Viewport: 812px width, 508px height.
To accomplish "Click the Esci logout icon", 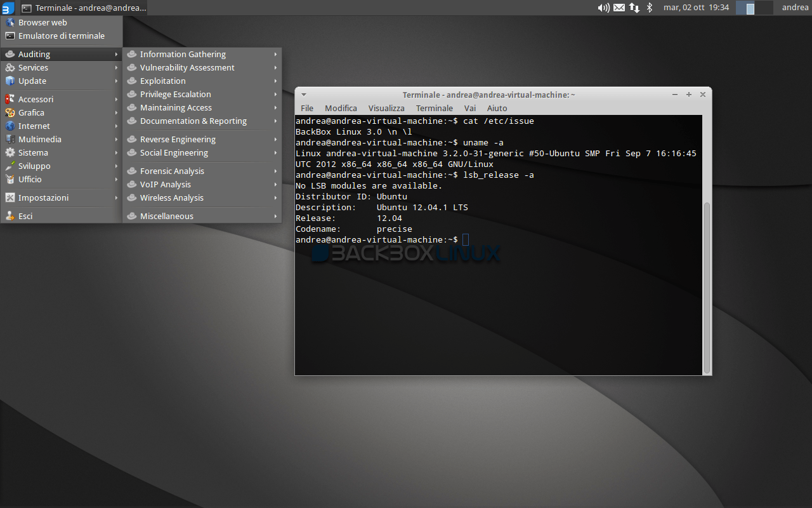I will tap(10, 216).
